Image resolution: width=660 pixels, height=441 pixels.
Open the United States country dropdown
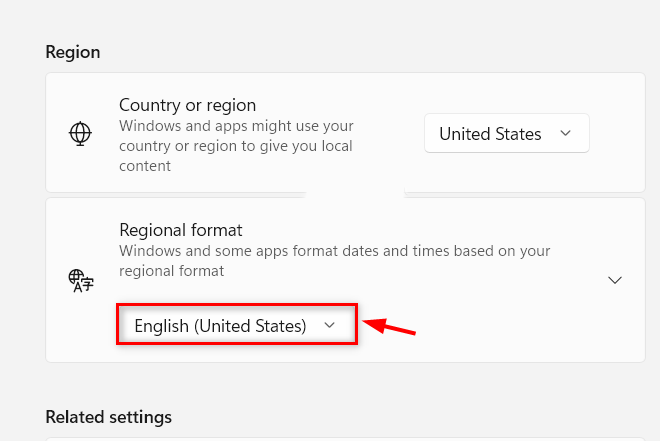pyautogui.click(x=507, y=133)
